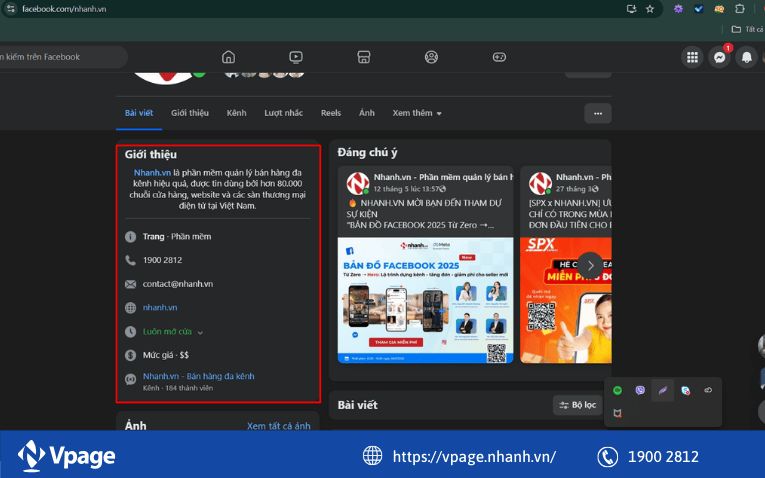
Task: Click the phone icon beside 1900 2812
Action: [130, 260]
